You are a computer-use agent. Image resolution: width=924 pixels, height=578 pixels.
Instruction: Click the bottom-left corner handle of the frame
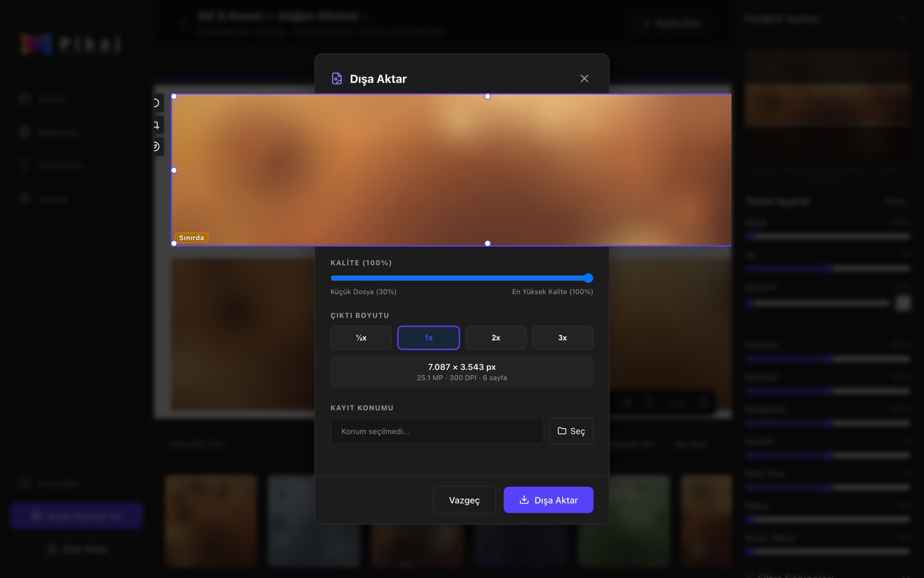coord(174,243)
